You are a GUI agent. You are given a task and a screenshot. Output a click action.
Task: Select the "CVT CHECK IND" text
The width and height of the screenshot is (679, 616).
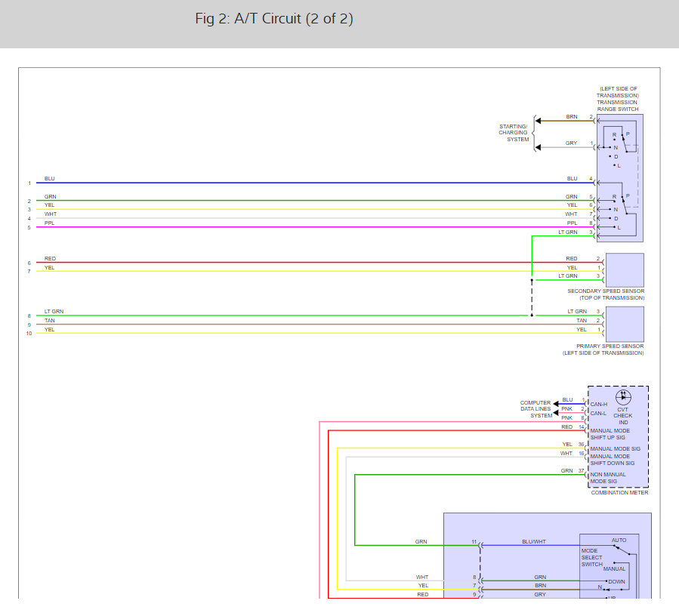point(622,415)
